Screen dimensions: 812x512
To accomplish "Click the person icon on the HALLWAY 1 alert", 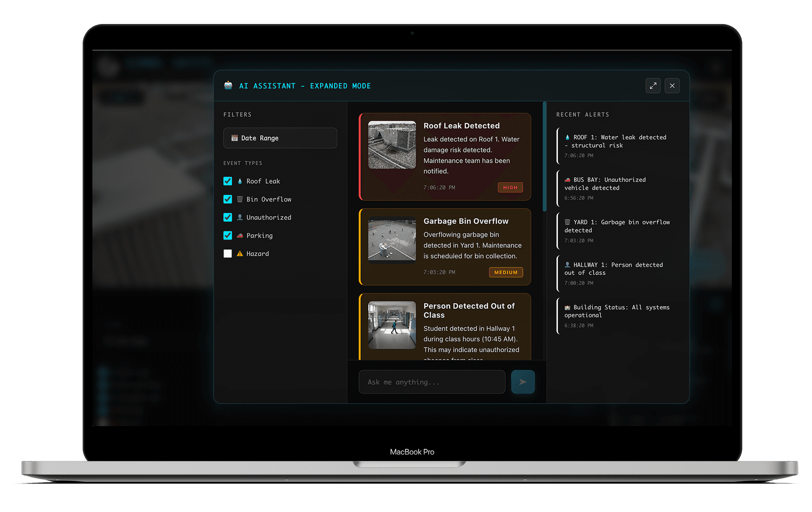I will (x=567, y=265).
